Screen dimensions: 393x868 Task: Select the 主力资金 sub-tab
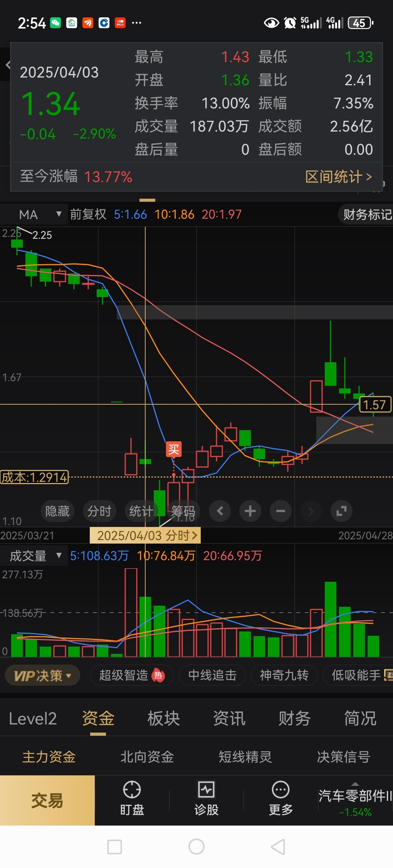point(49,757)
